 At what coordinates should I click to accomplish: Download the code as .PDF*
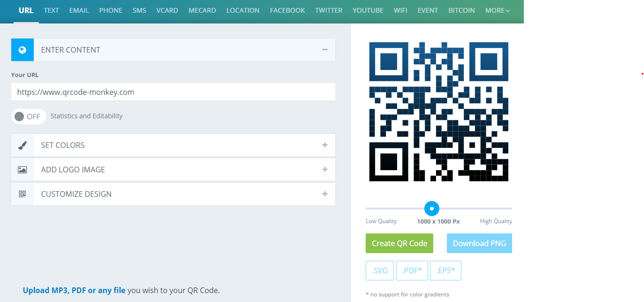[412, 271]
